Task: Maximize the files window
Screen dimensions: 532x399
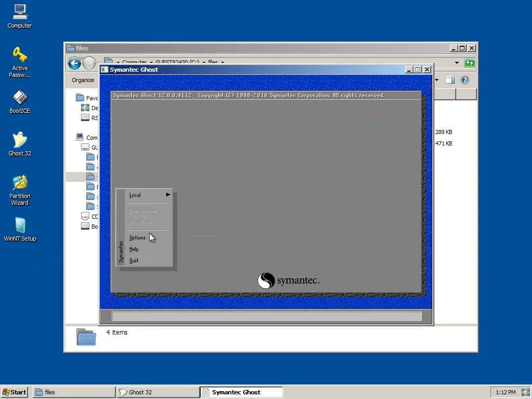Action: [462, 48]
